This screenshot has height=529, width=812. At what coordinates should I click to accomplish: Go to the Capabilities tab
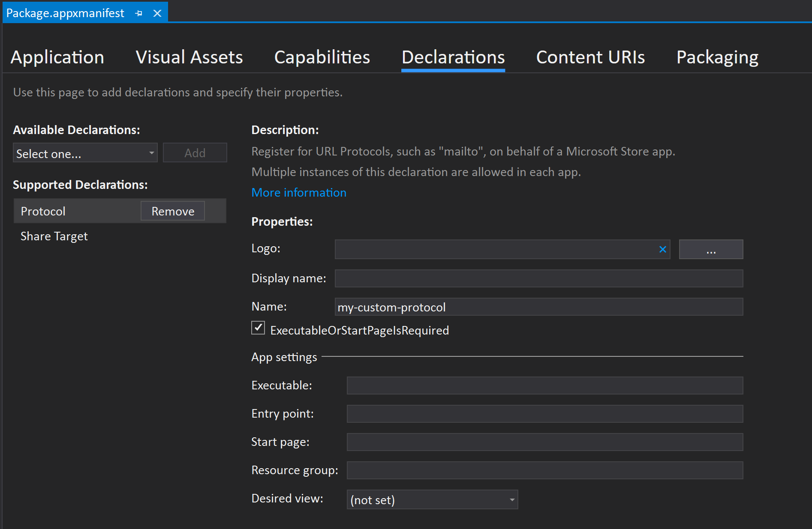pyautogui.click(x=322, y=57)
